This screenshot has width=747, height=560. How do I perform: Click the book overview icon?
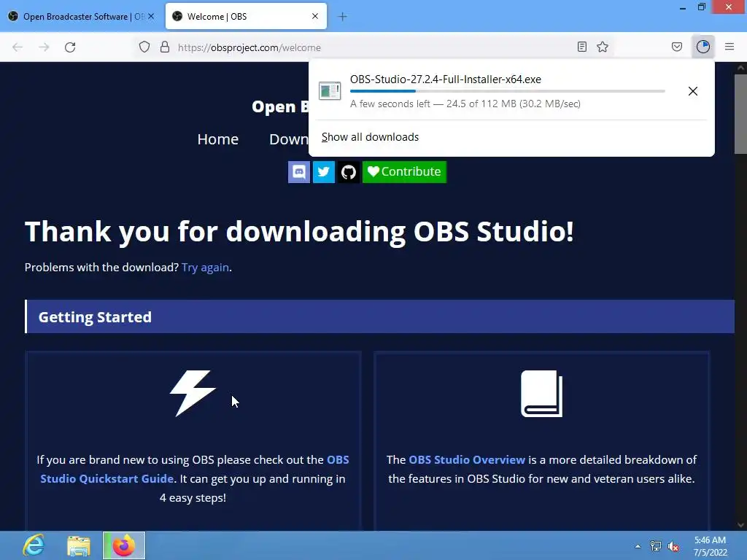[x=542, y=393]
